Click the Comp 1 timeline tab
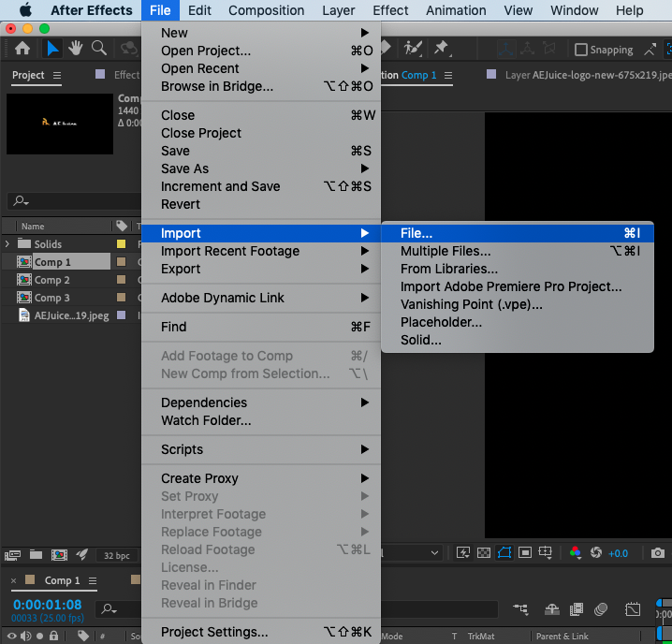 click(62, 580)
